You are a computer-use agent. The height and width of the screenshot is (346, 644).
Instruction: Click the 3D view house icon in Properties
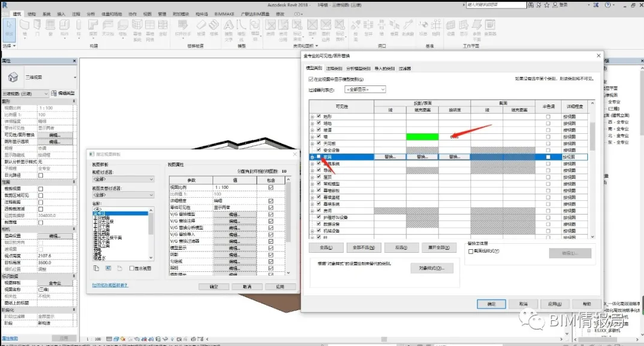(13, 77)
